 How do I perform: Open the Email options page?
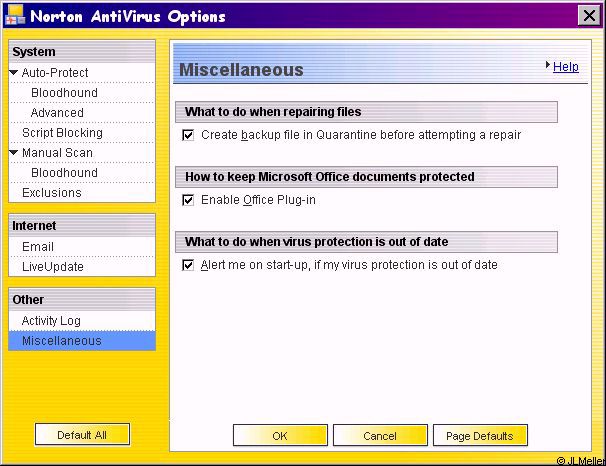38,247
